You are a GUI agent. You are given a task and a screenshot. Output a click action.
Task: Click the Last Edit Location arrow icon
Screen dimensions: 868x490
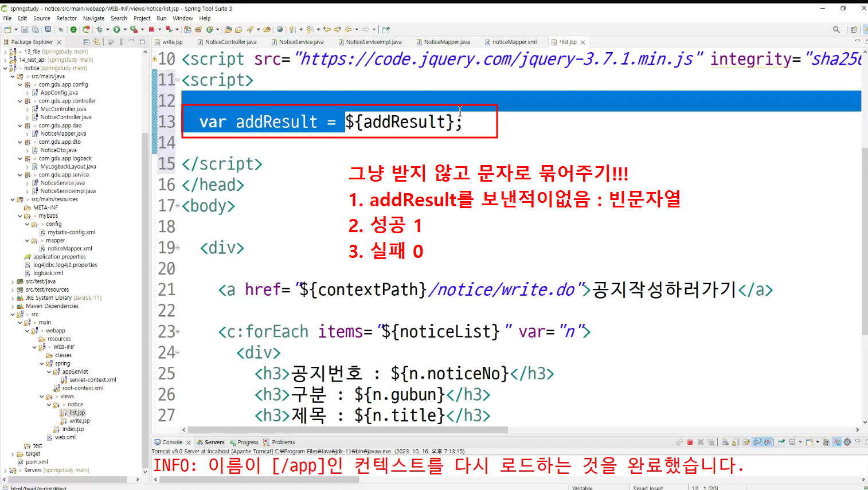327,30
